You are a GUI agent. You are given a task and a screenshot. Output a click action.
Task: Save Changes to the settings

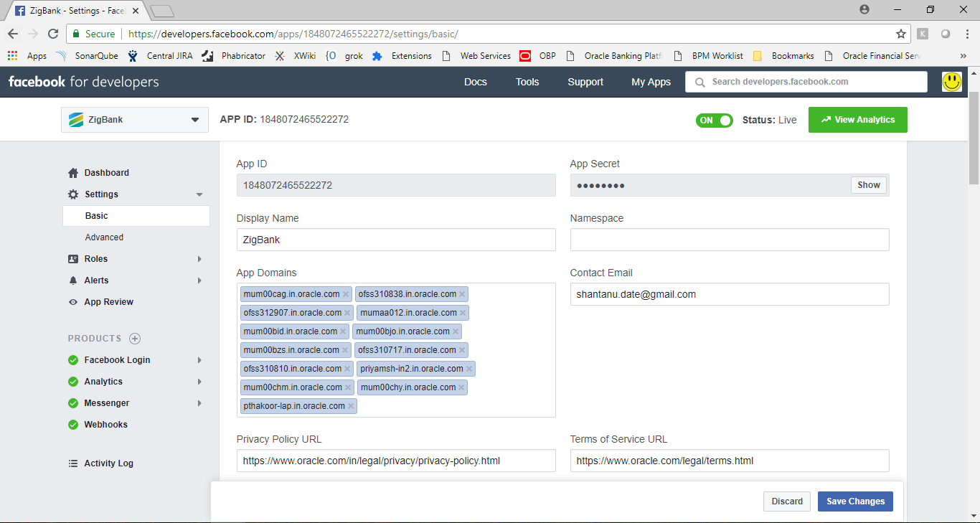(855, 501)
